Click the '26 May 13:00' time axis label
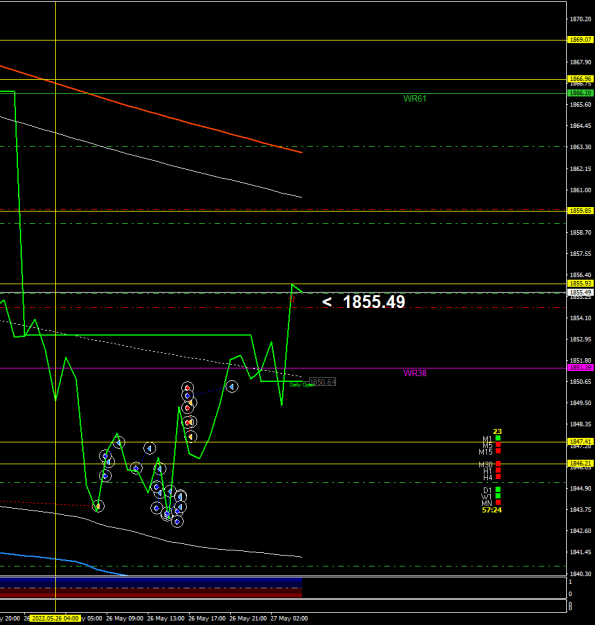 [166, 619]
